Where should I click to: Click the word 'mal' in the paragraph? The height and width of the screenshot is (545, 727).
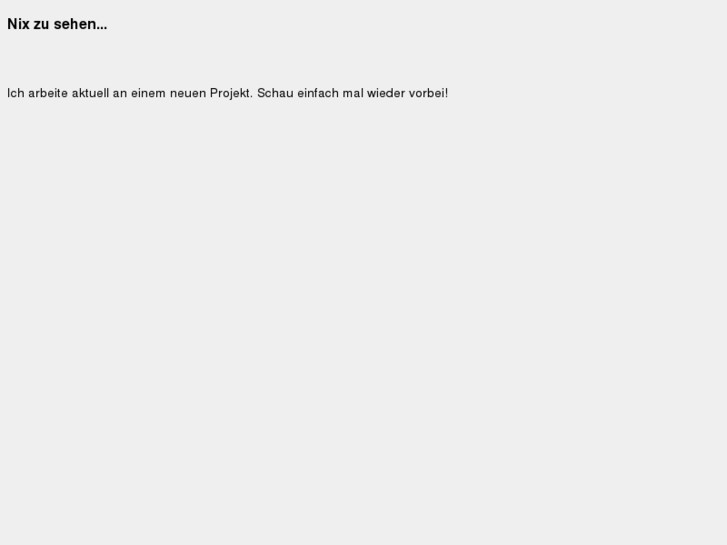[353, 93]
